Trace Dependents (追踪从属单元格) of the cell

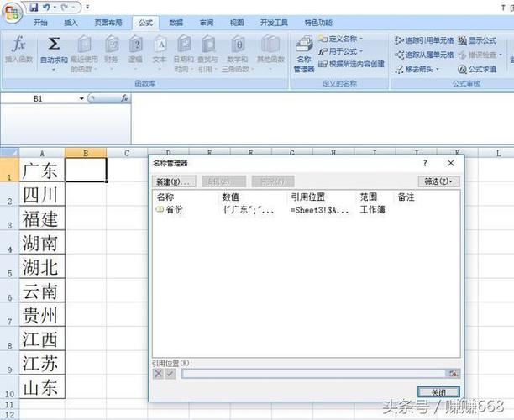click(424, 55)
